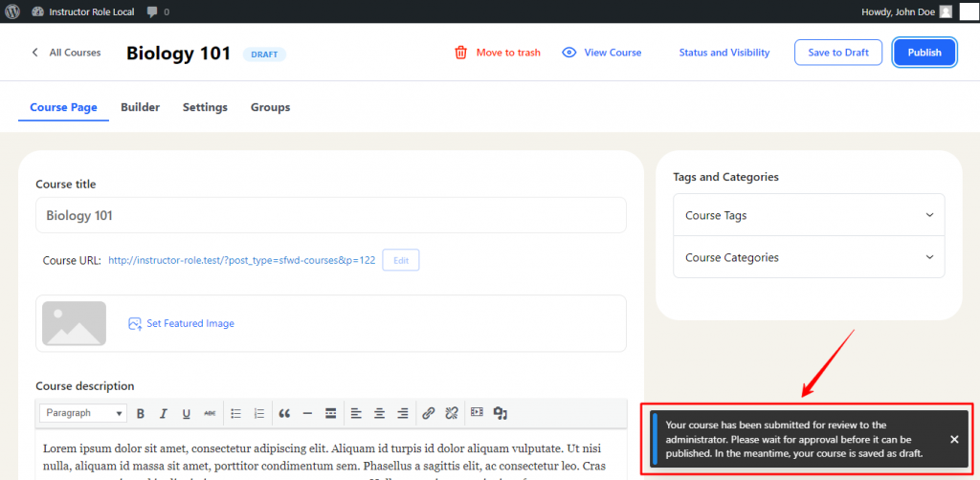Click Save to Draft
980x480 pixels.
(838, 53)
